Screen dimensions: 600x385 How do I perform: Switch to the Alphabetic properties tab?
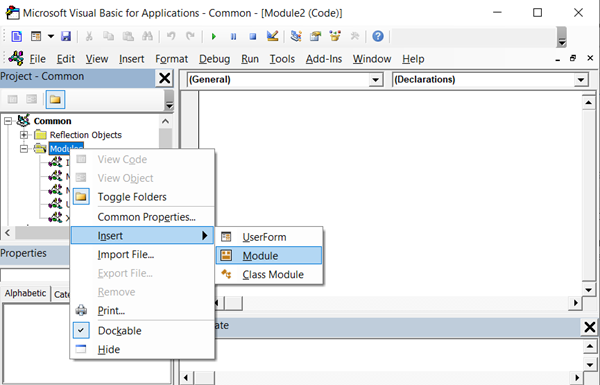coord(25,293)
